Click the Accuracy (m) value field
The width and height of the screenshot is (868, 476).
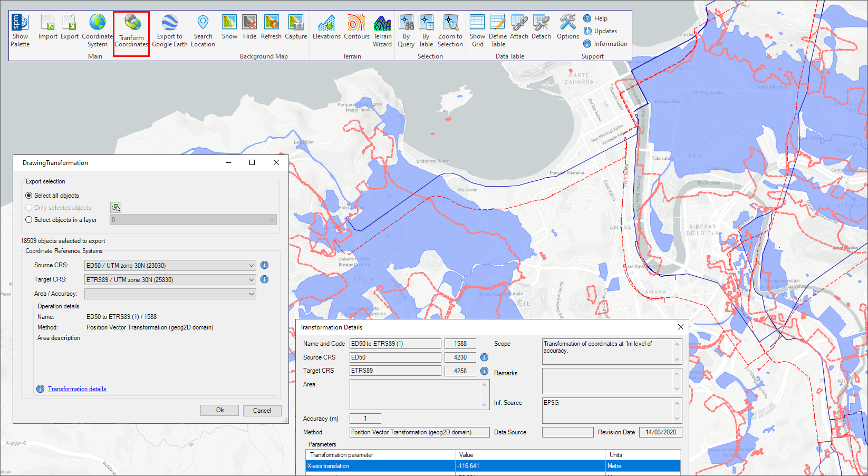coord(365,419)
